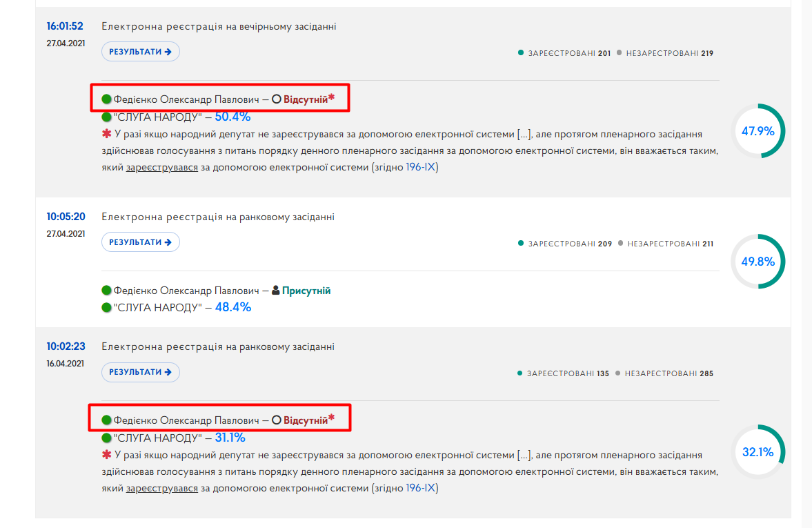The width and height of the screenshot is (812, 528).
Task: Click the 196-IX link in last note
Action: 421,488
